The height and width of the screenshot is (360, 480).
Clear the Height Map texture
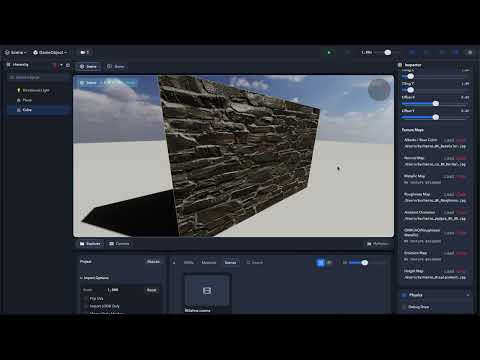point(461,271)
